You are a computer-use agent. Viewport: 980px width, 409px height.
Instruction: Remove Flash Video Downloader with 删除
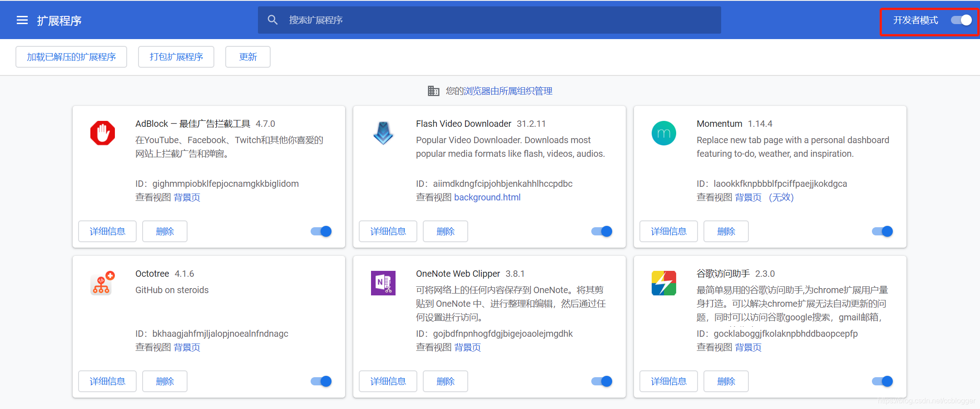(445, 231)
